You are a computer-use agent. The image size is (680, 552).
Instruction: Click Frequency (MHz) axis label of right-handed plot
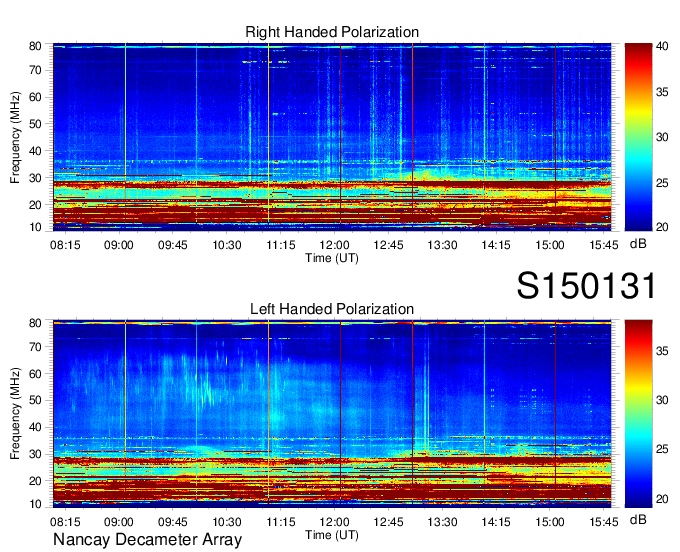(x=15, y=137)
